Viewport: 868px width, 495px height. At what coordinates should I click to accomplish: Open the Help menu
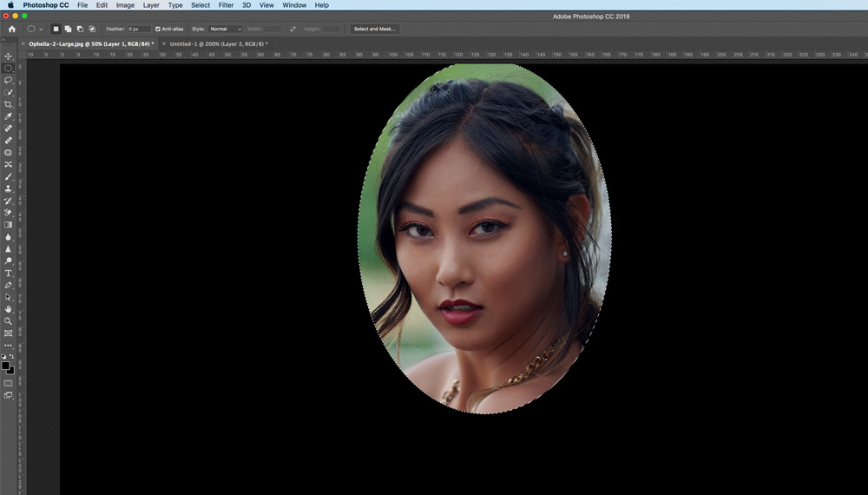point(322,5)
